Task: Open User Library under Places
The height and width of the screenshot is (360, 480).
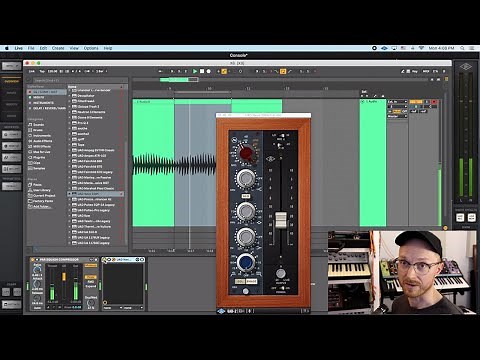Action: (x=42, y=190)
